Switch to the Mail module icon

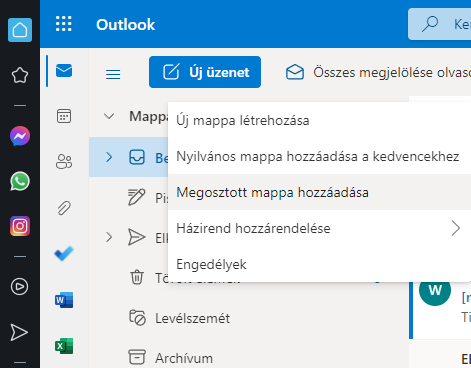64,71
